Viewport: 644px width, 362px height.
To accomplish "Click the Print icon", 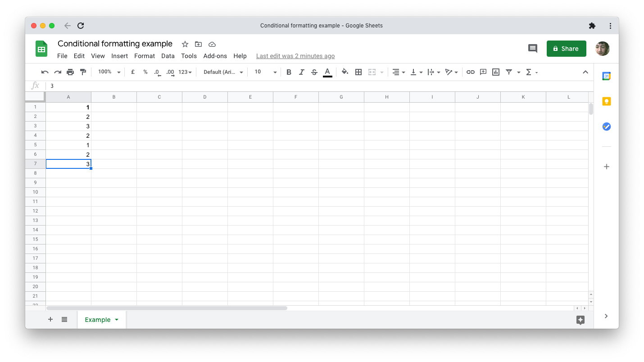I will [70, 72].
